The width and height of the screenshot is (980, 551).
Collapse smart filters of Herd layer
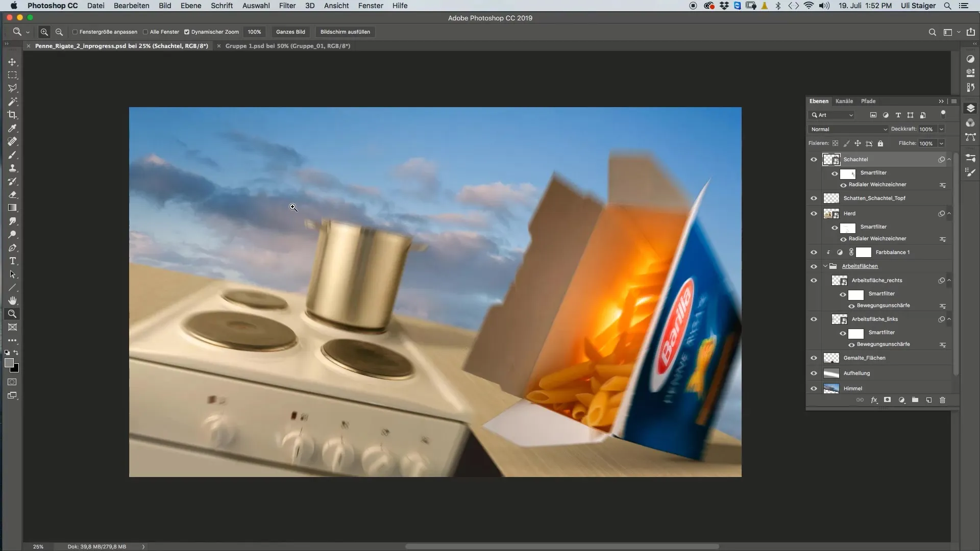pyautogui.click(x=949, y=213)
